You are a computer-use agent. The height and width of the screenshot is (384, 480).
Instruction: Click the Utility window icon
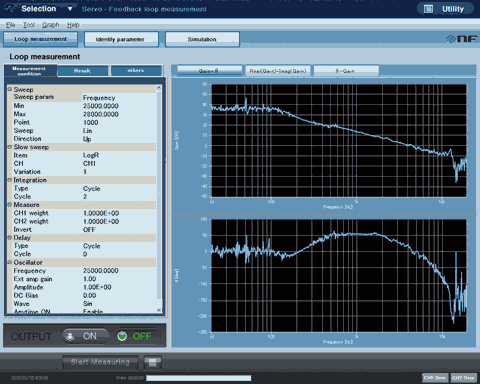[x=428, y=9]
